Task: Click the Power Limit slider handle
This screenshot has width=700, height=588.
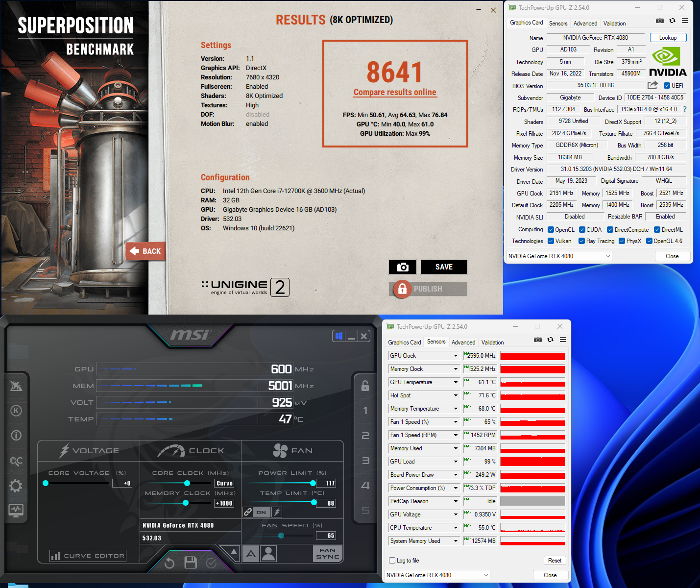Action: tap(313, 483)
